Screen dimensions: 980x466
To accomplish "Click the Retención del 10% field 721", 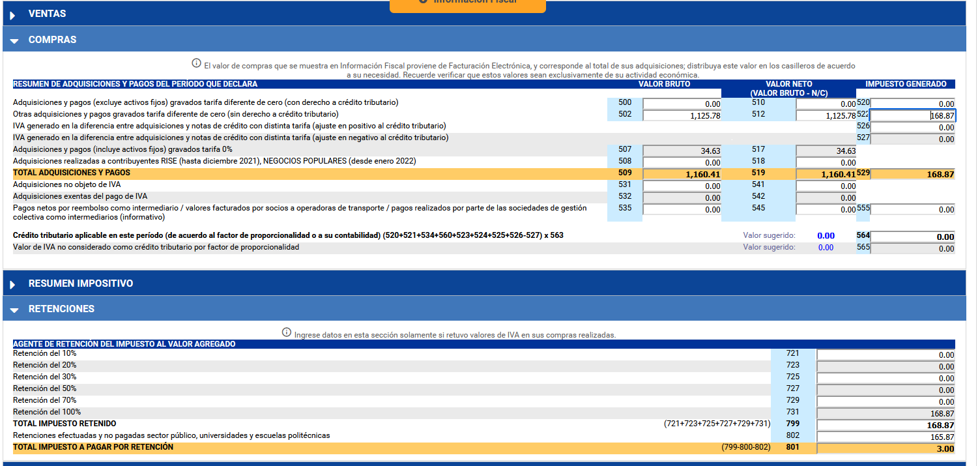I will click(x=886, y=355).
